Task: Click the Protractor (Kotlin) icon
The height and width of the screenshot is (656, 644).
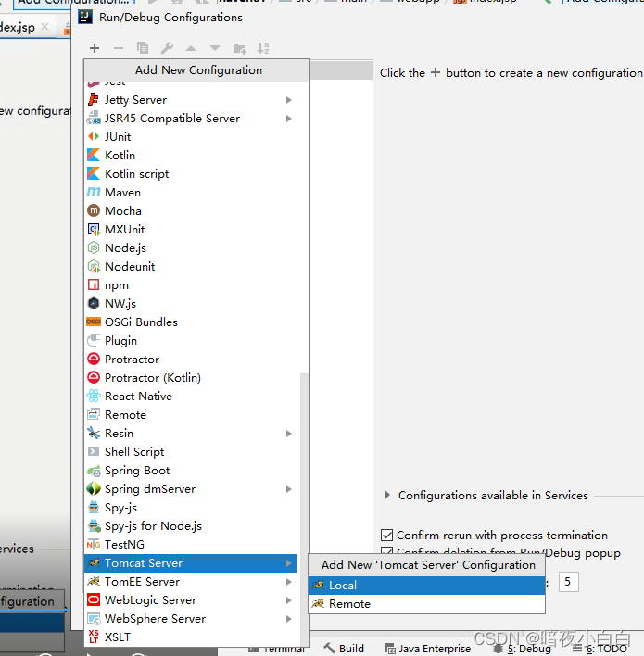Action: click(x=94, y=377)
